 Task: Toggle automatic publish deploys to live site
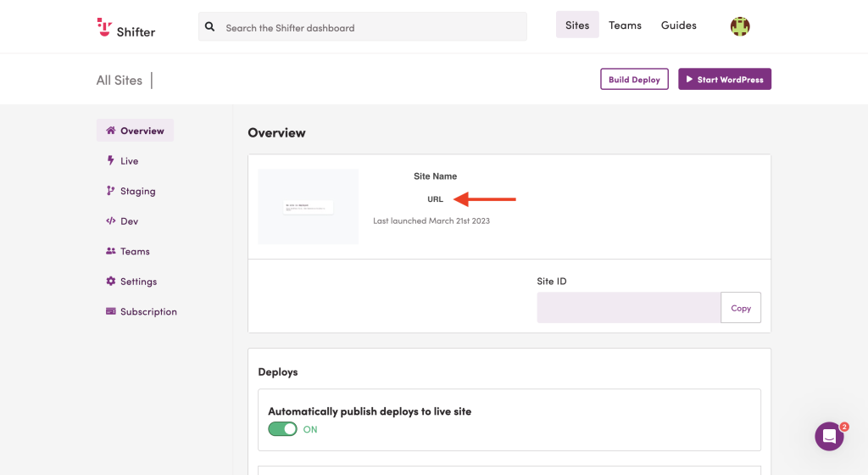click(283, 429)
